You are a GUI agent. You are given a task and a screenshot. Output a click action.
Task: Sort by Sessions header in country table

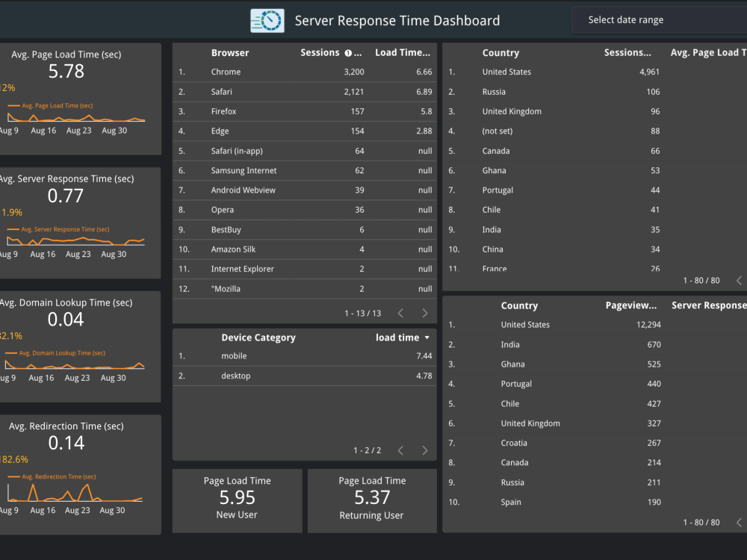point(627,53)
